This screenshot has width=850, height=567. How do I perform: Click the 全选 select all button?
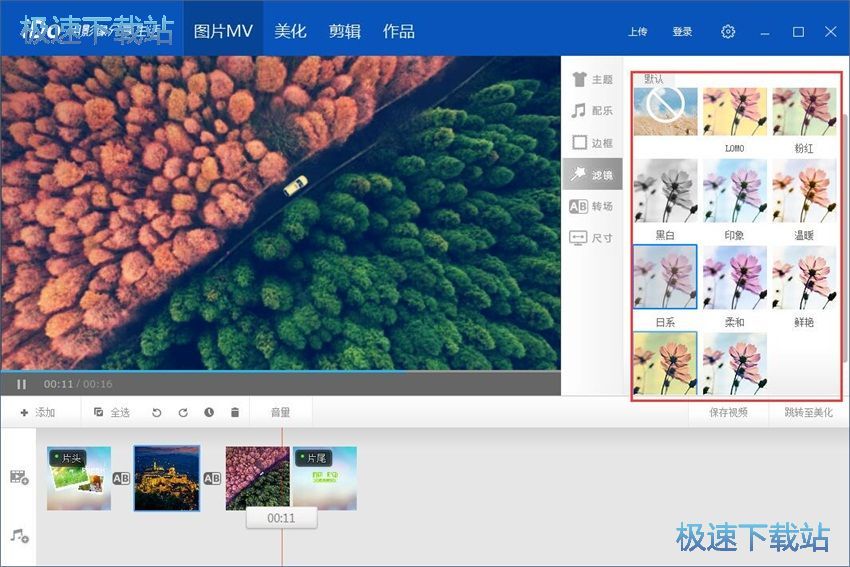pos(112,413)
